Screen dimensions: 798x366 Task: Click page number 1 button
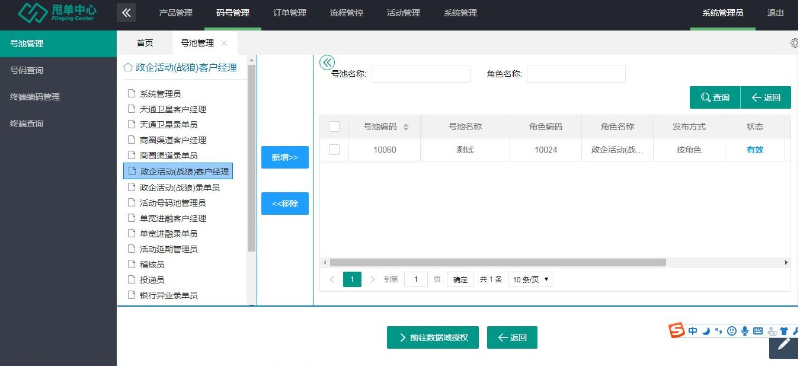(x=352, y=279)
